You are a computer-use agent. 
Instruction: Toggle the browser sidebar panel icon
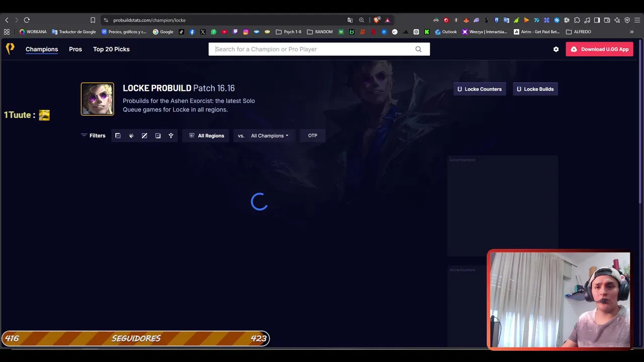click(x=597, y=20)
